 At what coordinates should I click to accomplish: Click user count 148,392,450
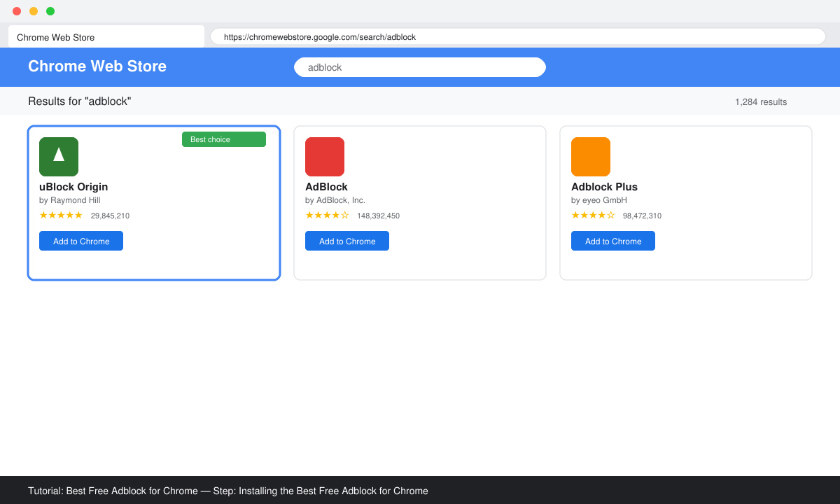click(x=378, y=216)
